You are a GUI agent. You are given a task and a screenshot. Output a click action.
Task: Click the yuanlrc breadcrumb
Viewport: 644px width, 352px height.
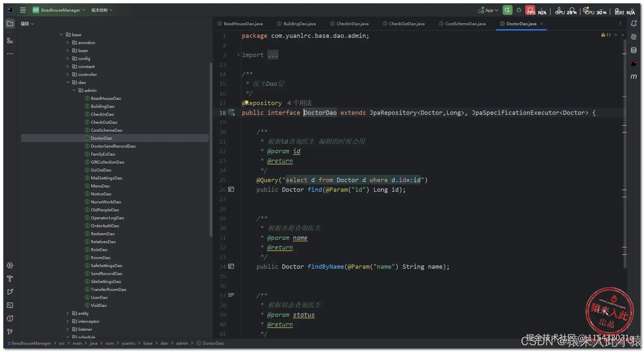pyautogui.click(x=128, y=343)
